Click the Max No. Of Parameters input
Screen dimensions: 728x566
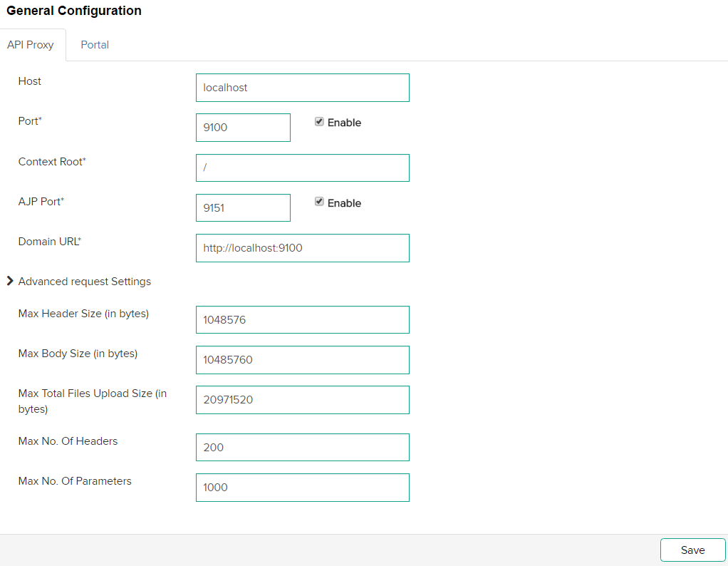(302, 487)
